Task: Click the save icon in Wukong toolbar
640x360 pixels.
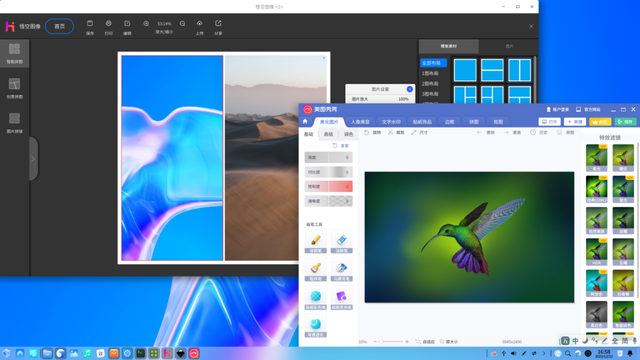Action: click(x=90, y=27)
